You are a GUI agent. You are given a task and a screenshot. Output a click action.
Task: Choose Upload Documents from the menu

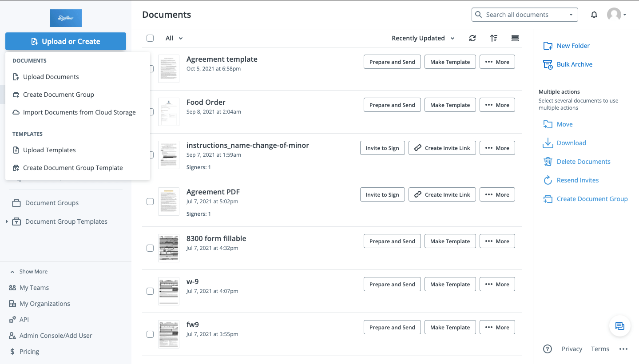[51, 77]
